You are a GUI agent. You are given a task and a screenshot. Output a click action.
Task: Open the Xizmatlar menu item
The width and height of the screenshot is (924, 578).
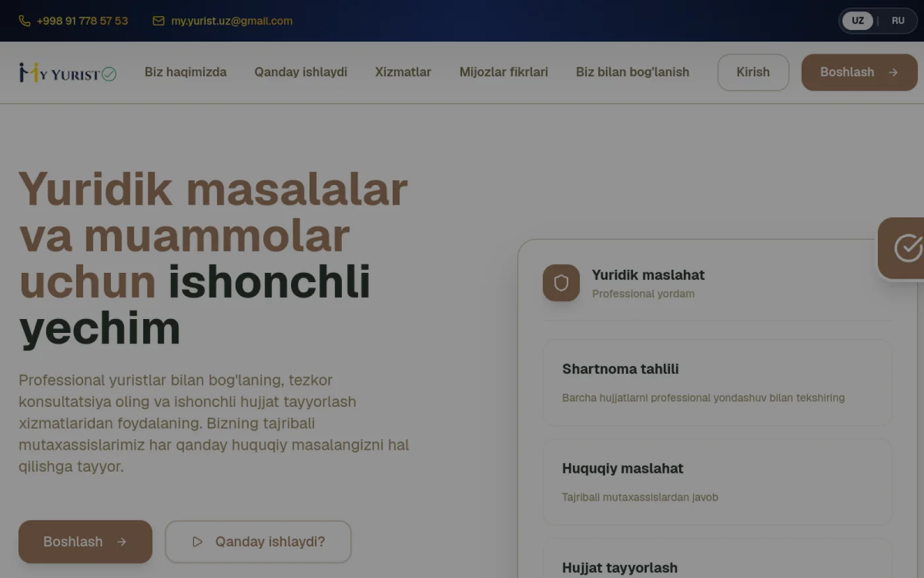click(x=403, y=72)
